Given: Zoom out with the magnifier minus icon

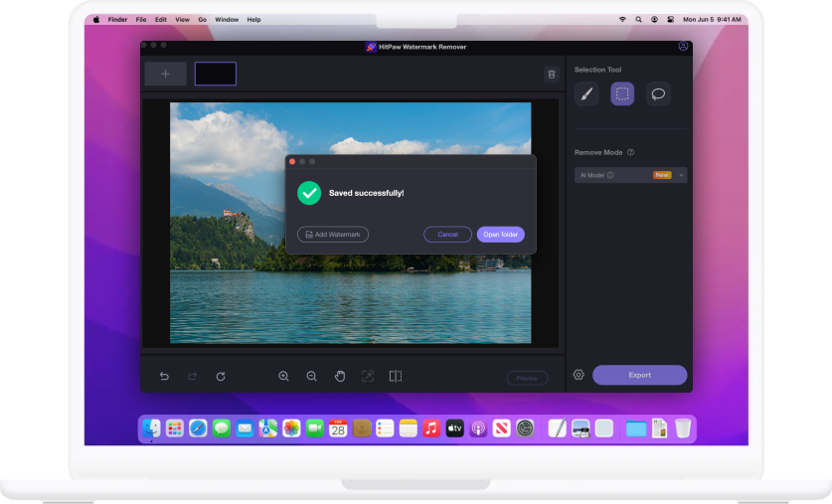Looking at the screenshot, I should pyautogui.click(x=311, y=377).
